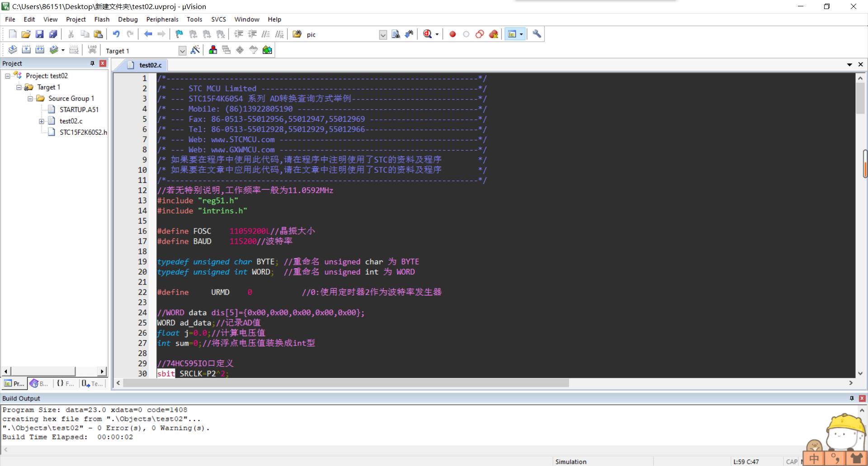Click the Save All button

(53, 34)
